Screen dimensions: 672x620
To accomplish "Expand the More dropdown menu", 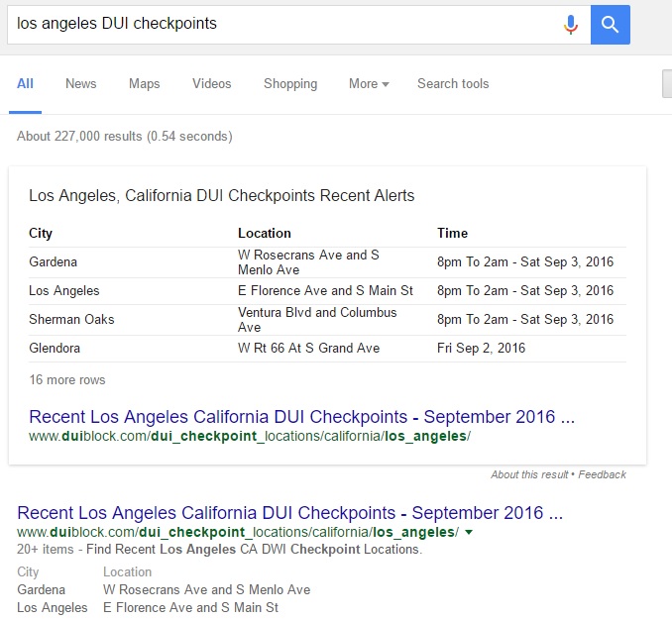I will click(x=368, y=84).
